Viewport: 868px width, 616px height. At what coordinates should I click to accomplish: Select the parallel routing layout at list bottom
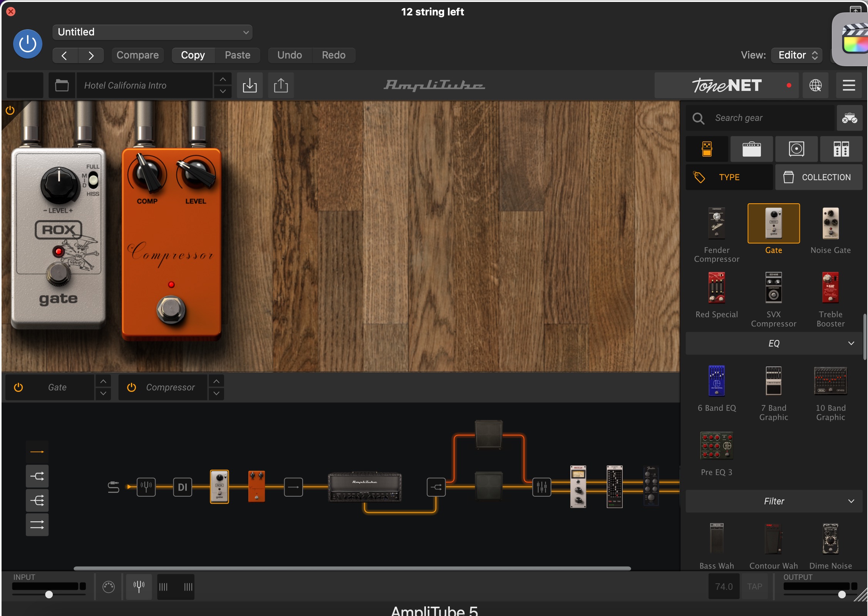(37, 524)
